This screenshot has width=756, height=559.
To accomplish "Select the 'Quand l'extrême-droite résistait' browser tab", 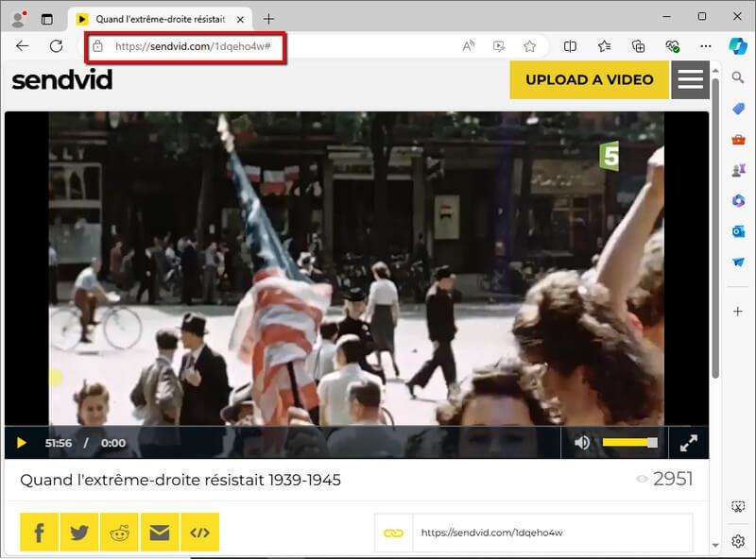I will [160, 19].
